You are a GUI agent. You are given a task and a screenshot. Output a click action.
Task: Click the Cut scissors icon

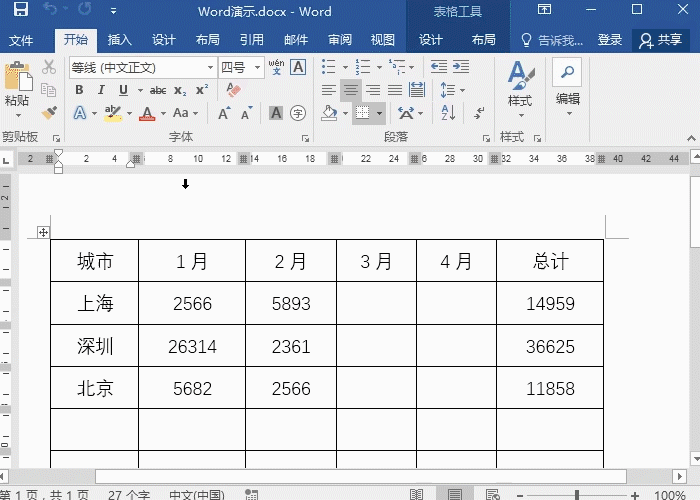[49, 67]
